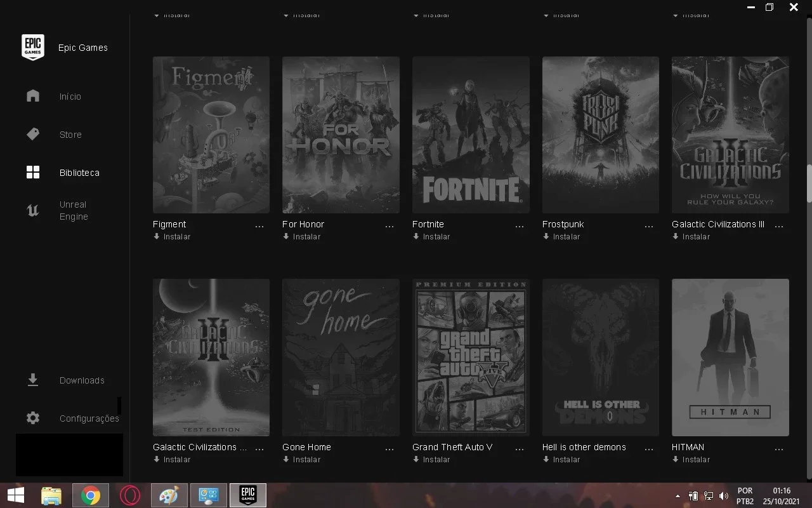812x508 pixels.
Task: Click the Epic Games taskbar icon
Action: (x=248, y=495)
